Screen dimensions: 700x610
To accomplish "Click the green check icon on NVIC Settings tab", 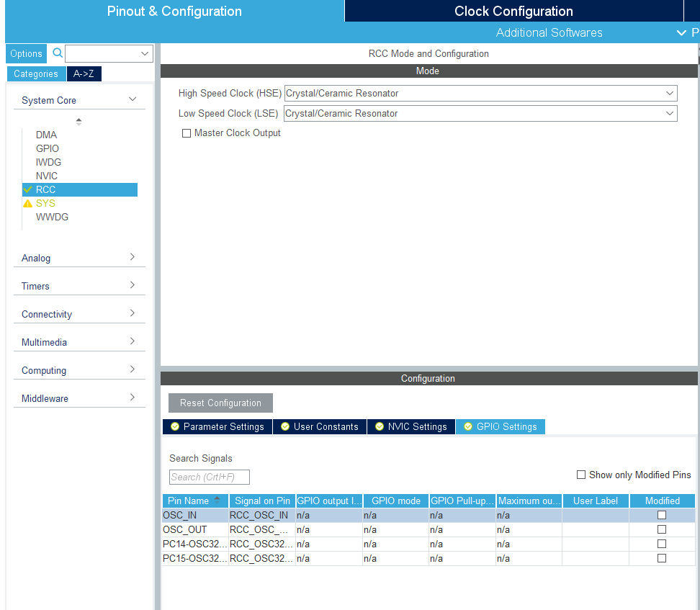I will 380,426.
